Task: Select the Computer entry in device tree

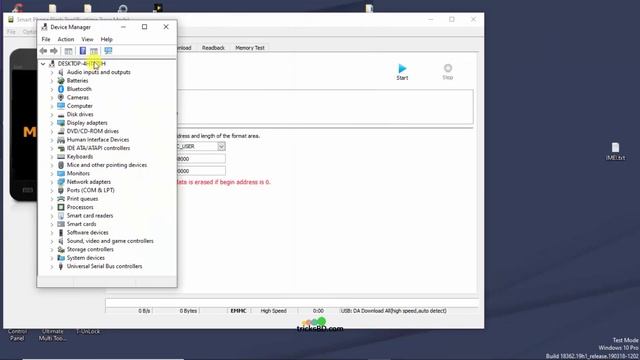Action: tap(80, 106)
